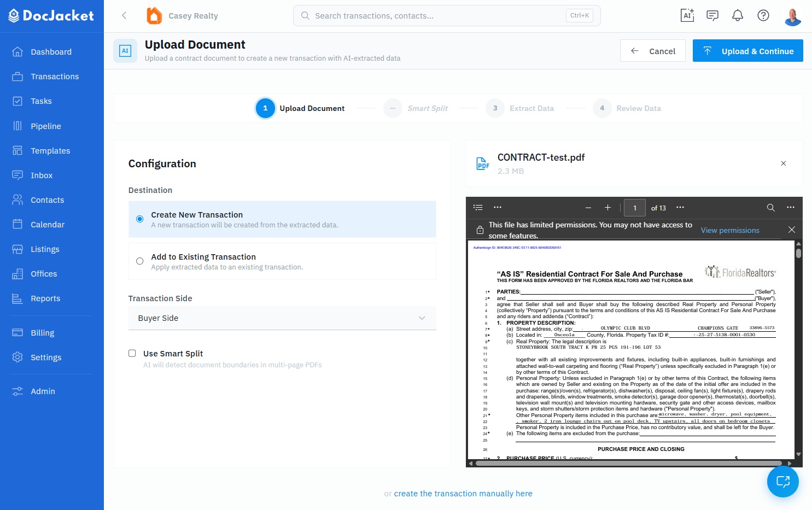Open Templates from the sidebar
812x510 pixels.
click(50, 150)
